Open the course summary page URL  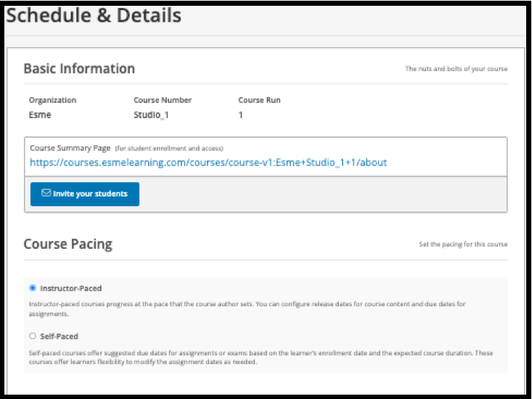208,163
